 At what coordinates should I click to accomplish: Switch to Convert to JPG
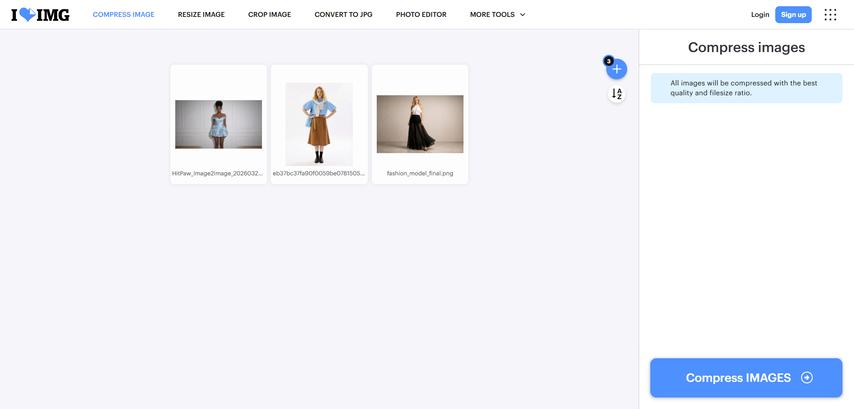[343, 15]
